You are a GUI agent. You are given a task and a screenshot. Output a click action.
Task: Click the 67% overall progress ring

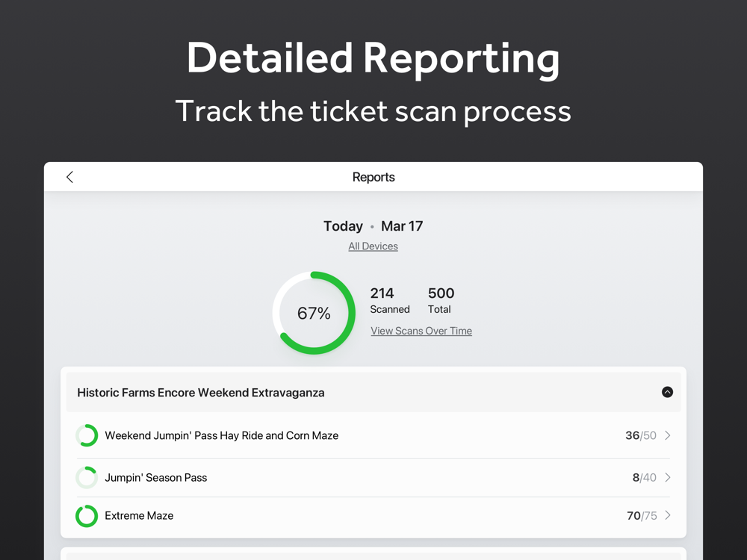pyautogui.click(x=314, y=313)
